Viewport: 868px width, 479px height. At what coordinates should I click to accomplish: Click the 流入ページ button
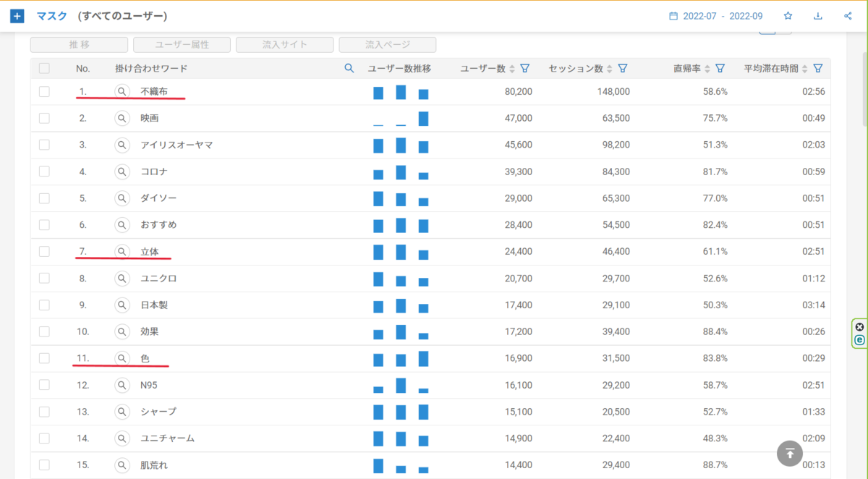(x=388, y=45)
